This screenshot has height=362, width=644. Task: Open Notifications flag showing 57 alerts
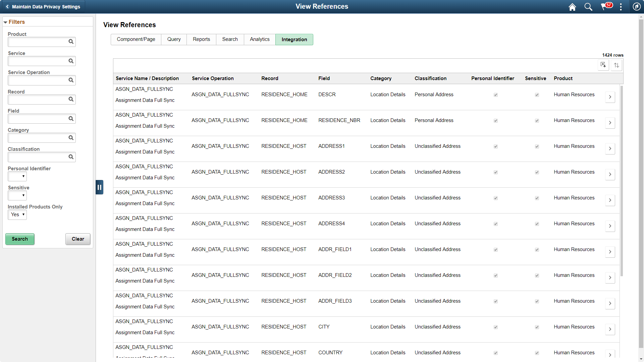point(605,7)
